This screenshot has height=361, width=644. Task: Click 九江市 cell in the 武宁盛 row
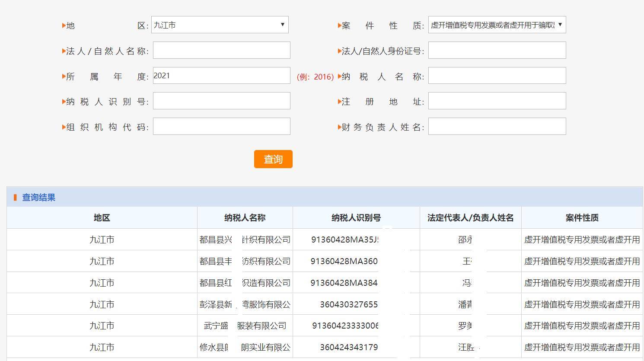pos(102,326)
